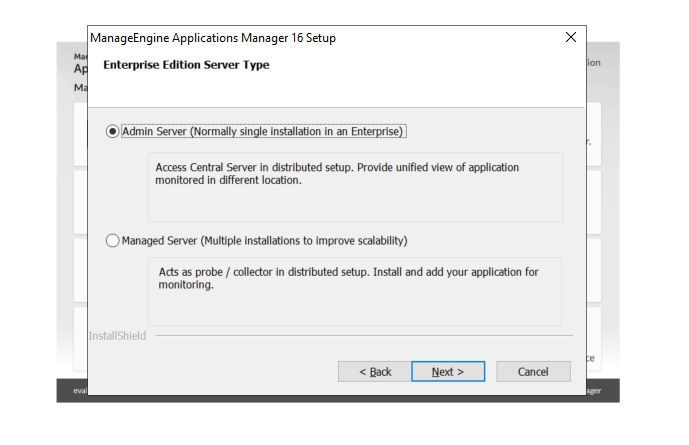Viewport: 689px width, 445px height.
Task: Click the Enterprise Edition Server Type heading
Action: [186, 65]
